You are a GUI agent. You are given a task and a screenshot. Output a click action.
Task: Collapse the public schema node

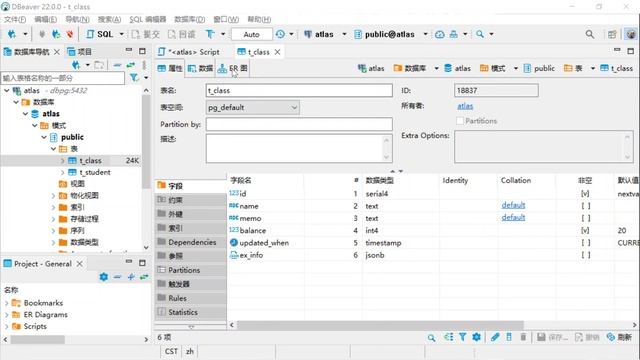point(44,137)
